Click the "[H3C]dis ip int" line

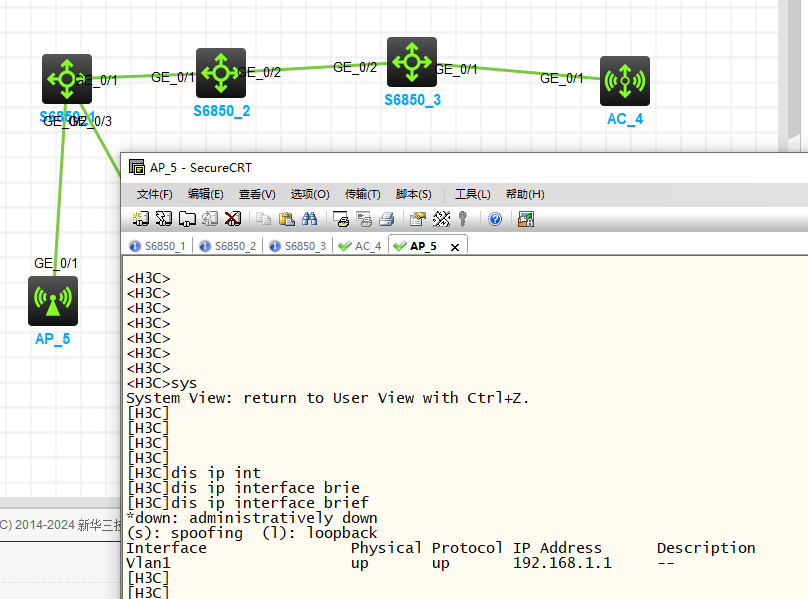(194, 473)
